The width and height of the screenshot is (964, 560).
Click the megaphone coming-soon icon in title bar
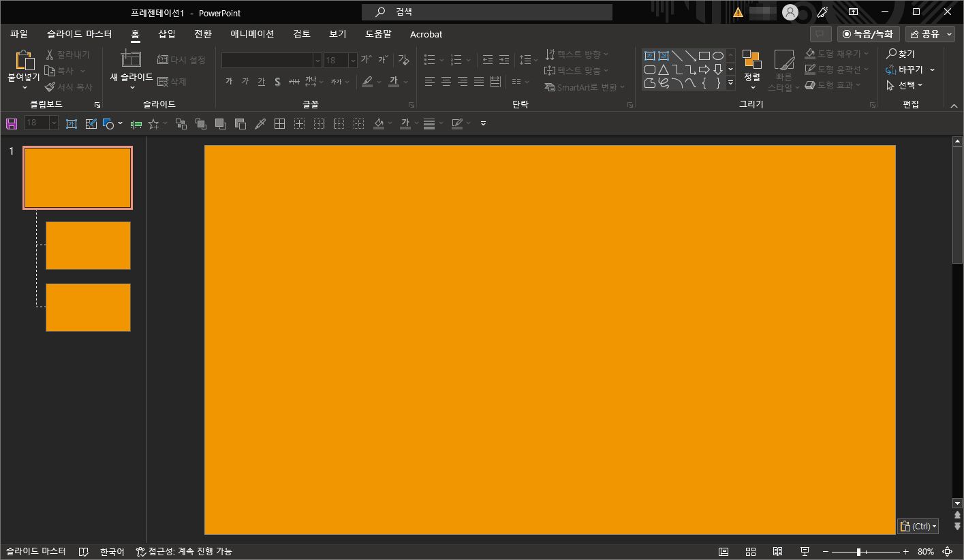coord(823,12)
